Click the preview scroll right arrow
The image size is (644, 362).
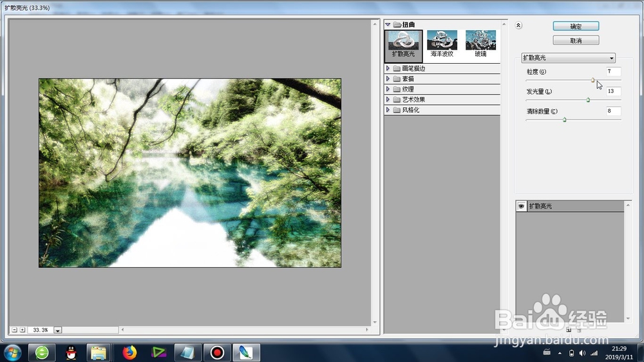[367, 330]
